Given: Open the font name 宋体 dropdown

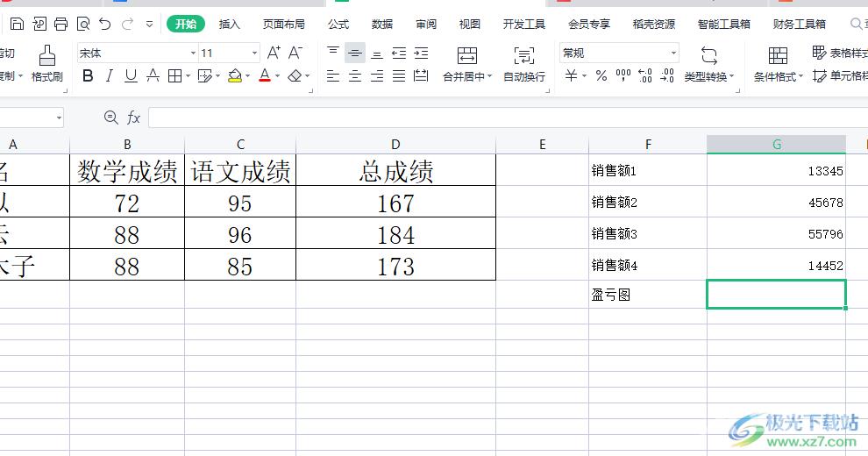Looking at the screenshot, I should pos(193,53).
